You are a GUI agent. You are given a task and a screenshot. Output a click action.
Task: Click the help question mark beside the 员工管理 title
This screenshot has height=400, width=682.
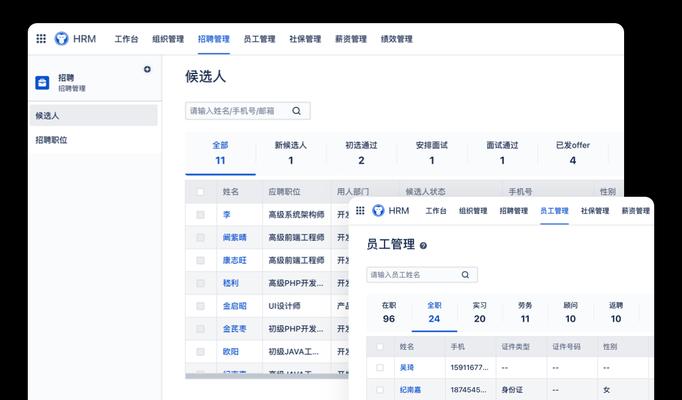click(423, 246)
